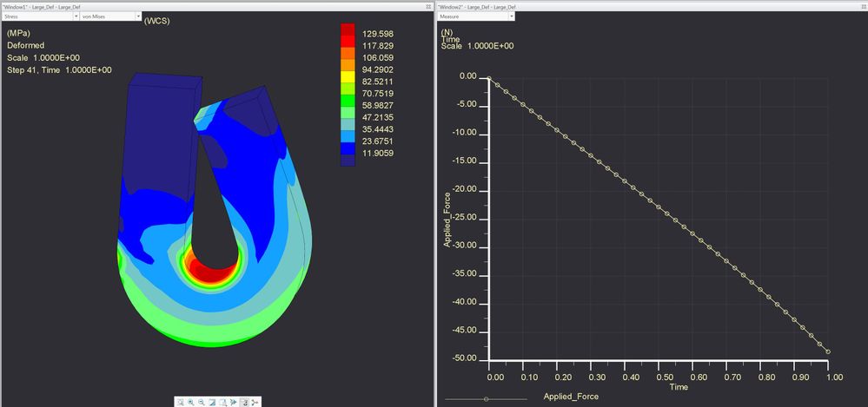The width and height of the screenshot is (868, 407).
Task: Click the Scale label in Window1
Action: [x=43, y=58]
